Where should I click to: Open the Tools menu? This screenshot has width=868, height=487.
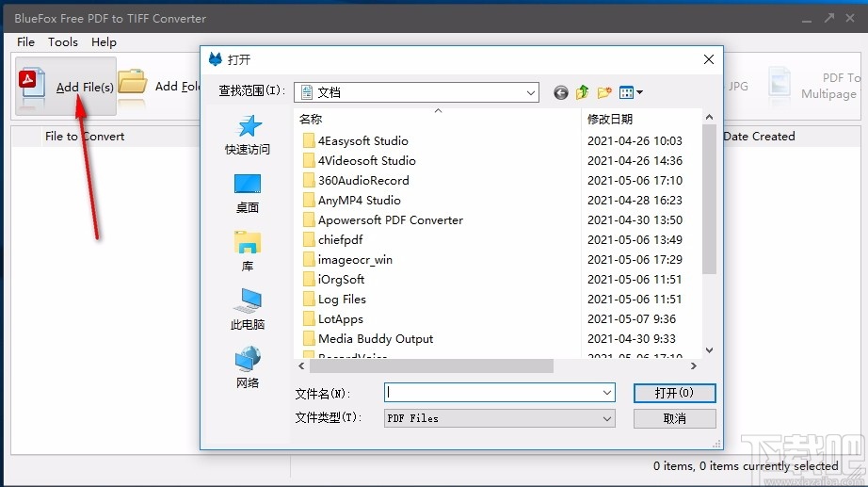62,42
